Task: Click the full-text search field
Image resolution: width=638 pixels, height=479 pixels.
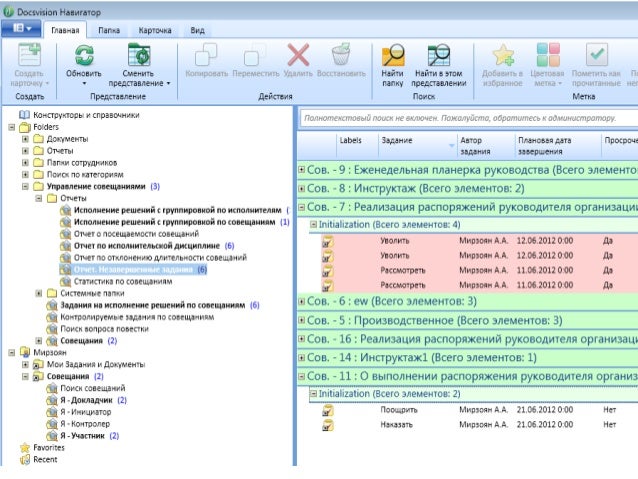Action: [x=469, y=118]
